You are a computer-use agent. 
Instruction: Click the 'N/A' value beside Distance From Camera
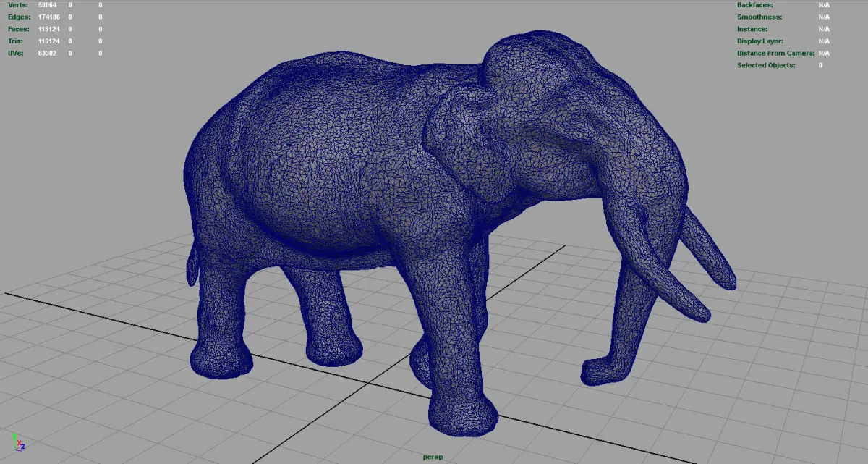coord(824,53)
